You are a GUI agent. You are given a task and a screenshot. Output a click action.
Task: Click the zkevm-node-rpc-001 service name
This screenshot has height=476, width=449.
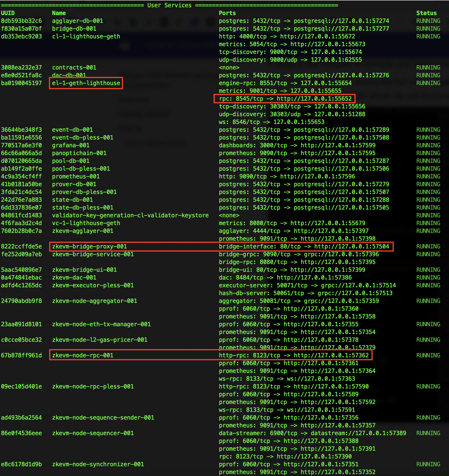[x=82, y=355]
